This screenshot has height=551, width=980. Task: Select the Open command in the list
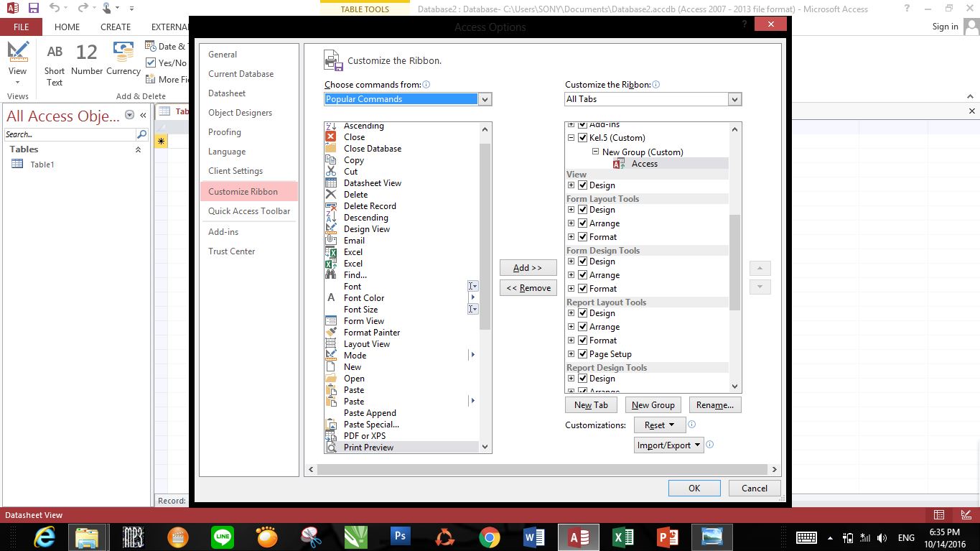click(401, 379)
